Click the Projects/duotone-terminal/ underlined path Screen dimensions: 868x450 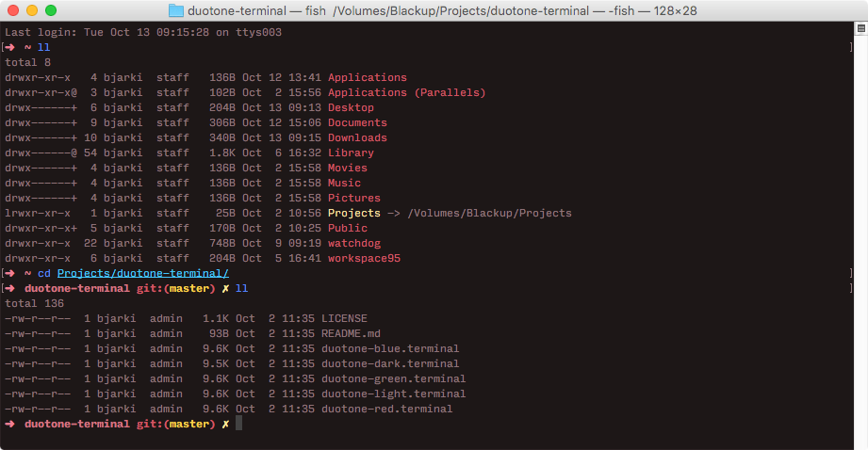[x=143, y=273]
